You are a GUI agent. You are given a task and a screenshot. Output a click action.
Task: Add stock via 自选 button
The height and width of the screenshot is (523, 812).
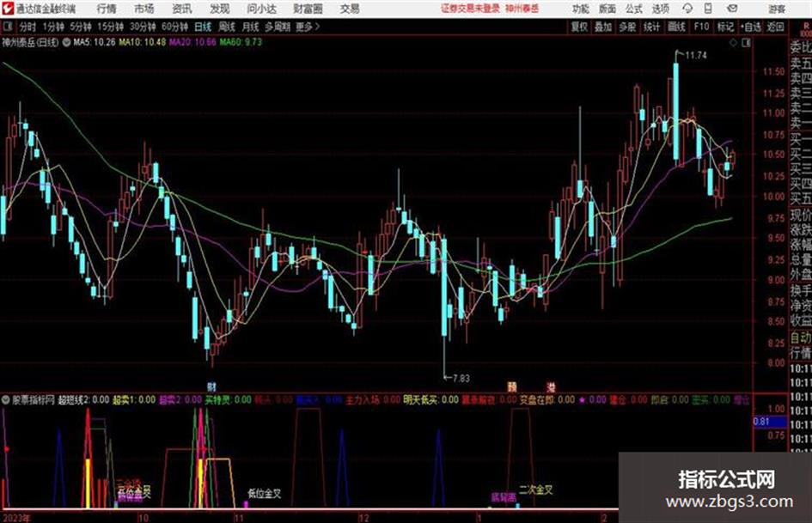click(x=751, y=27)
